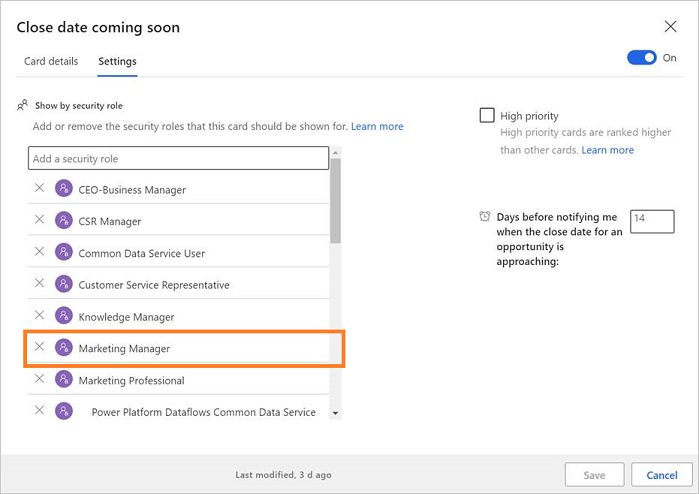
Task: Open Learn more link for high priority
Action: 607,150
